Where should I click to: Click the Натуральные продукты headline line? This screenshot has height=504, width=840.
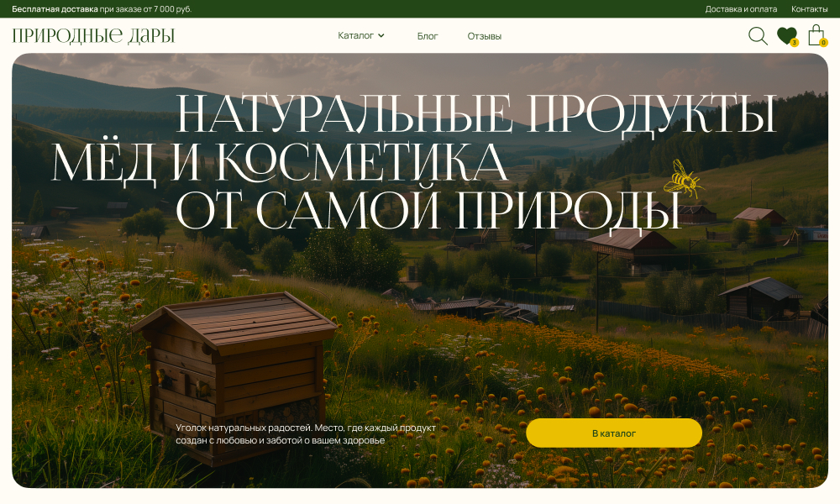[475, 115]
